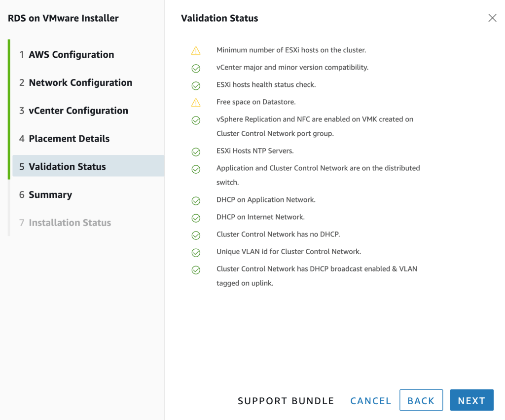
Task: Select vCenter Configuration step
Action: point(78,111)
